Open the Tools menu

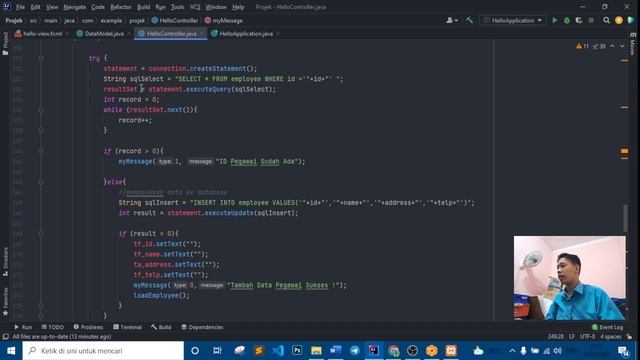pos(178,7)
